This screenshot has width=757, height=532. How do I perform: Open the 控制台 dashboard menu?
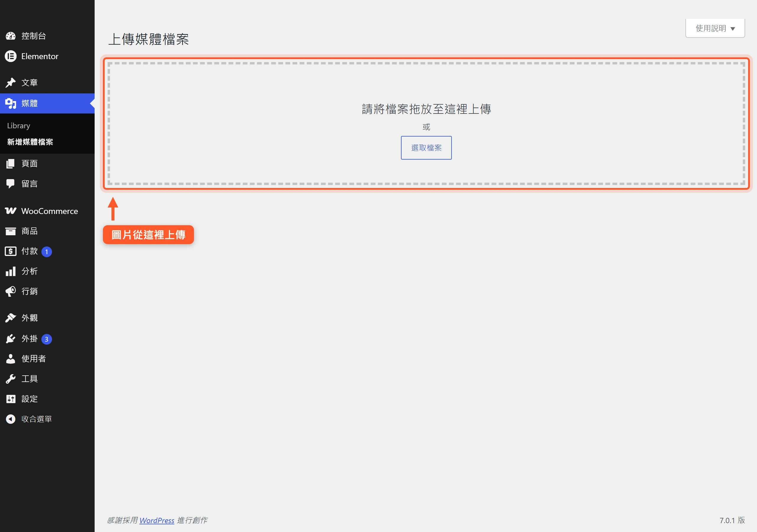pos(47,36)
